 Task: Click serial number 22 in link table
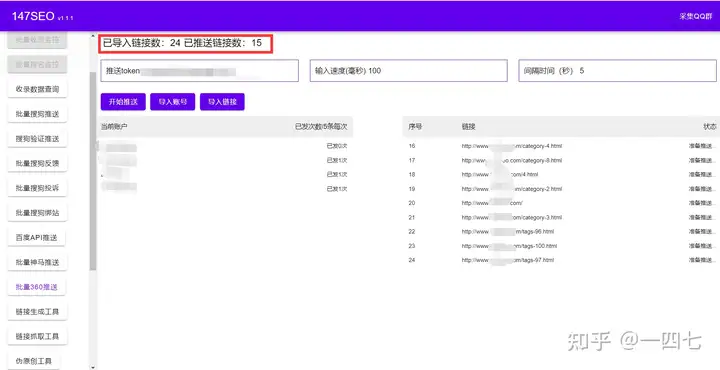pyautogui.click(x=411, y=231)
